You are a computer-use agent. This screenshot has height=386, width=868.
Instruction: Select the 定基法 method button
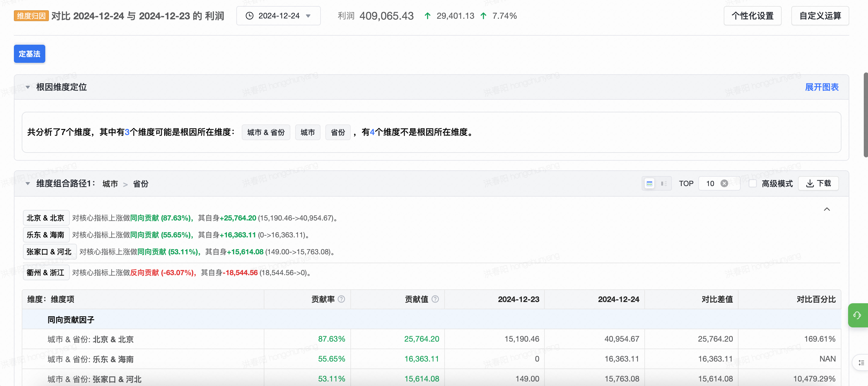[x=29, y=54]
